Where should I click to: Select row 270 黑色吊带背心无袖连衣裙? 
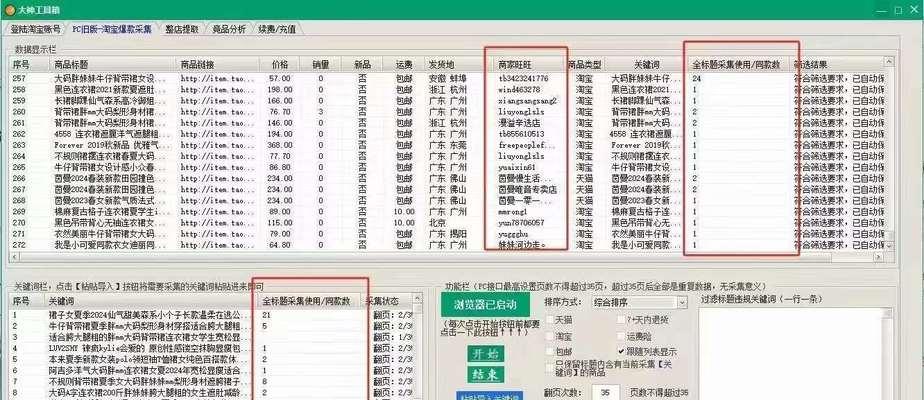pos(448,223)
